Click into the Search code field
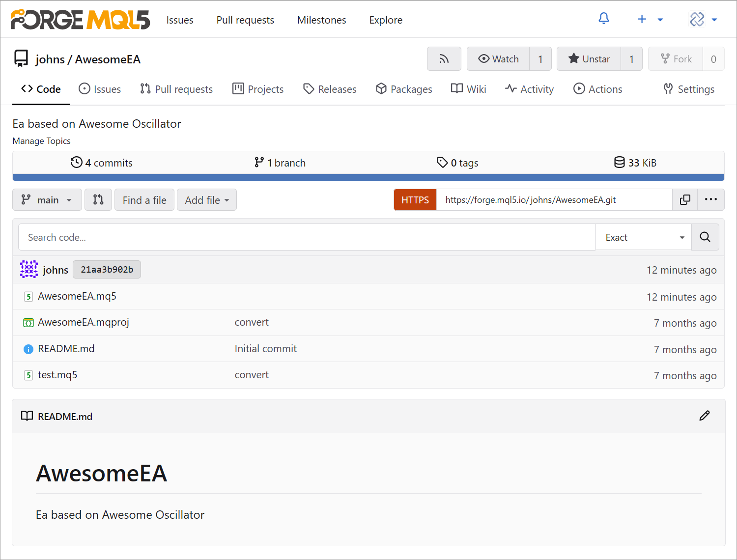 (x=307, y=237)
